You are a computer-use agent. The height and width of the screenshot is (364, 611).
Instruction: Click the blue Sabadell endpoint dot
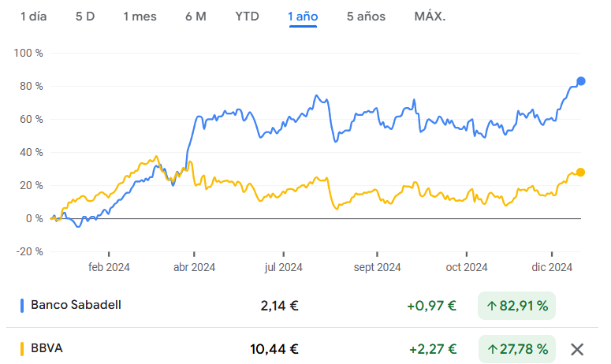[x=581, y=81]
